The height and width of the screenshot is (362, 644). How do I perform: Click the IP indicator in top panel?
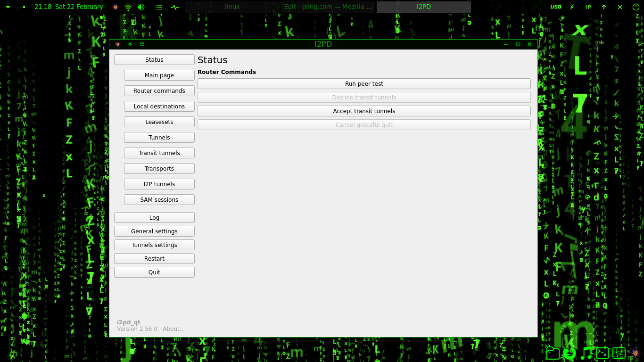(588, 7)
